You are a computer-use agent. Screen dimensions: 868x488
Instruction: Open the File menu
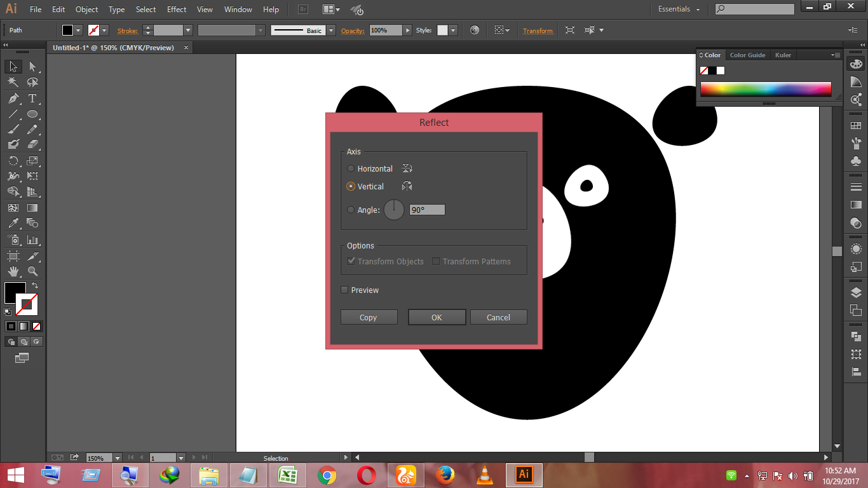(36, 10)
